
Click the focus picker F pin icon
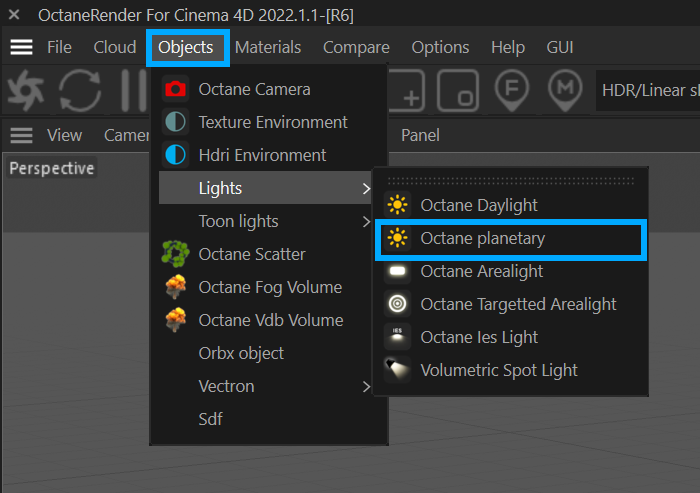tap(511, 91)
